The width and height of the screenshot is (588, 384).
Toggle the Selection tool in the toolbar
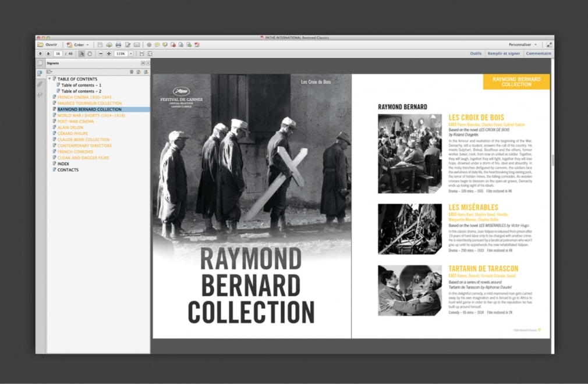tap(82, 54)
